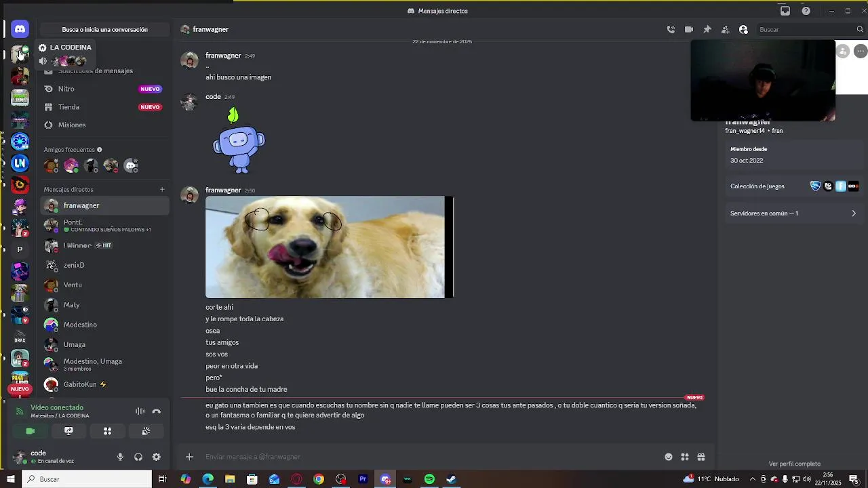The height and width of the screenshot is (488, 868).
Task: Turn off the camera in voice panel
Action: (x=30, y=431)
